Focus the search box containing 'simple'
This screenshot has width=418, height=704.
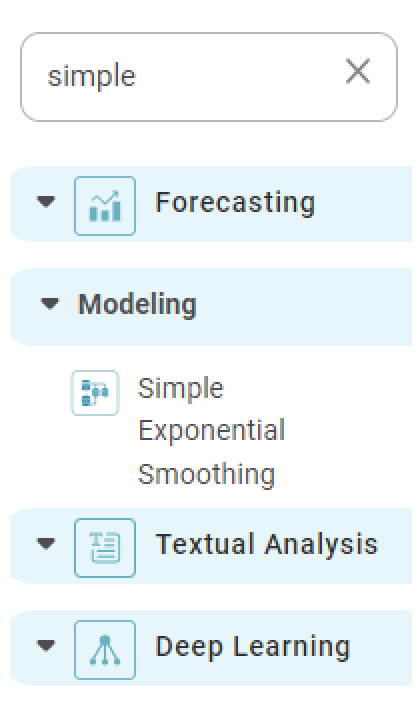[x=209, y=77]
